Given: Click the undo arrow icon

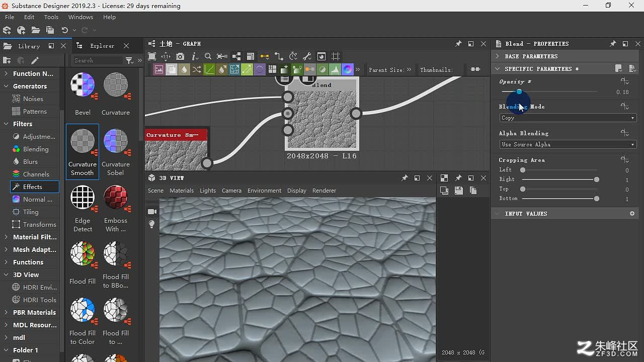Looking at the screenshot, I should tap(64, 30).
